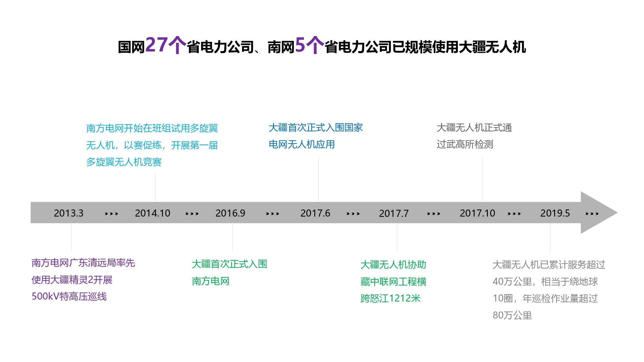
Task: Click chevrons between 2017.10 and 2019.5
Action: 514,214
